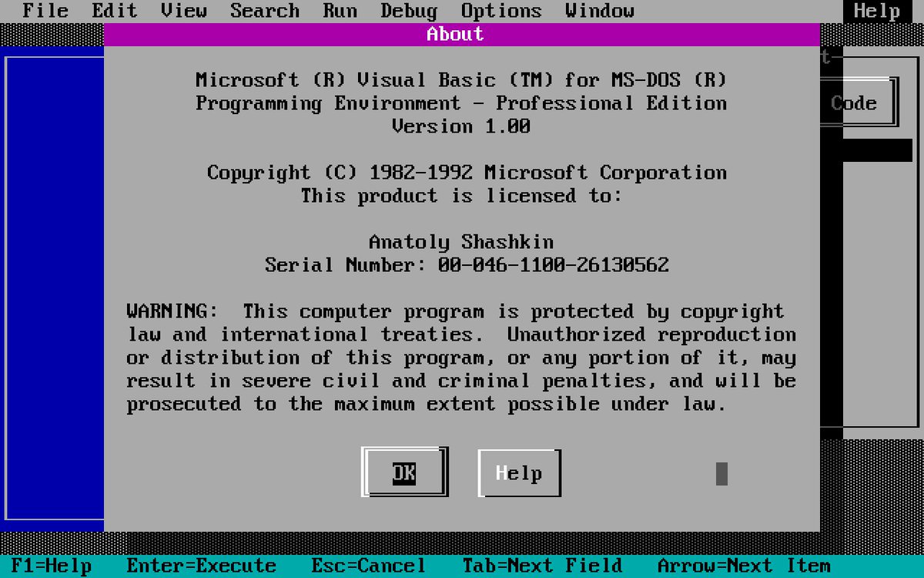Screen dimensions: 924x578
Task: Open the Debug menu
Action: (x=409, y=11)
